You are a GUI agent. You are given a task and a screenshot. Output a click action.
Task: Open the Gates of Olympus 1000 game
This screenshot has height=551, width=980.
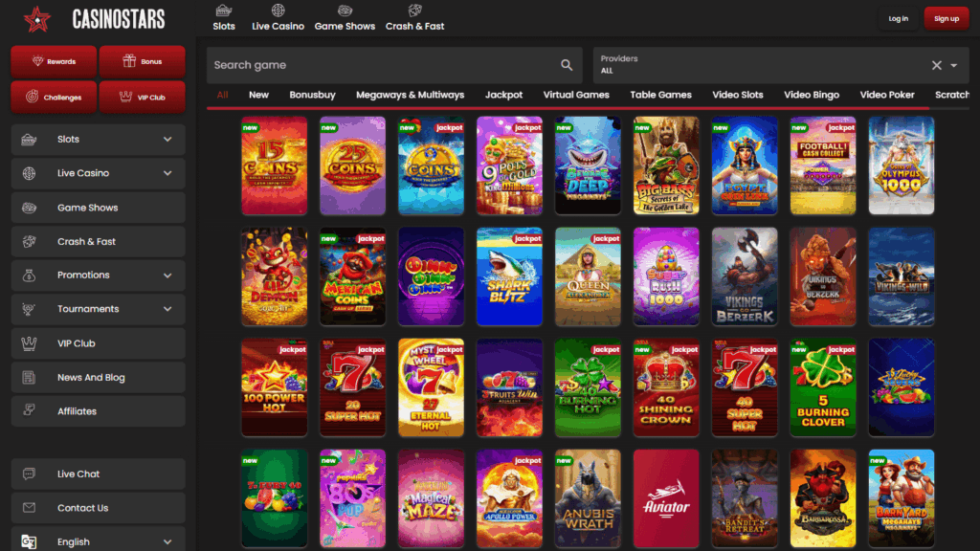[x=902, y=165]
